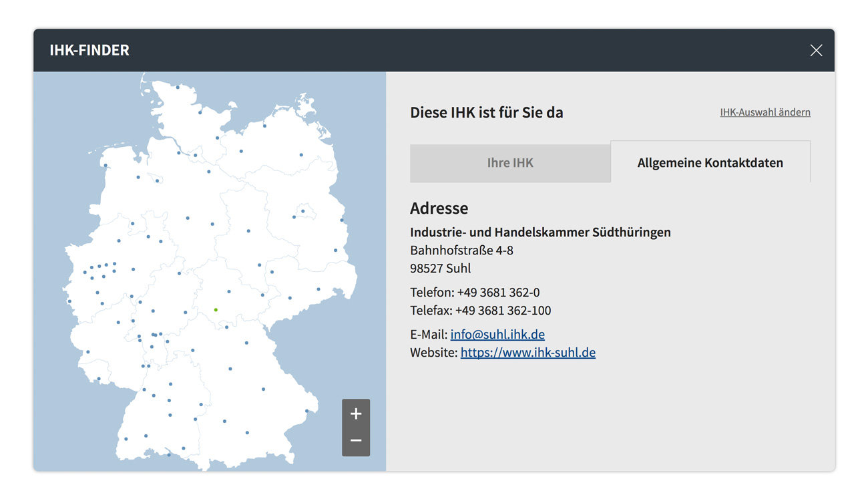Zoom out on the map

[356, 441]
